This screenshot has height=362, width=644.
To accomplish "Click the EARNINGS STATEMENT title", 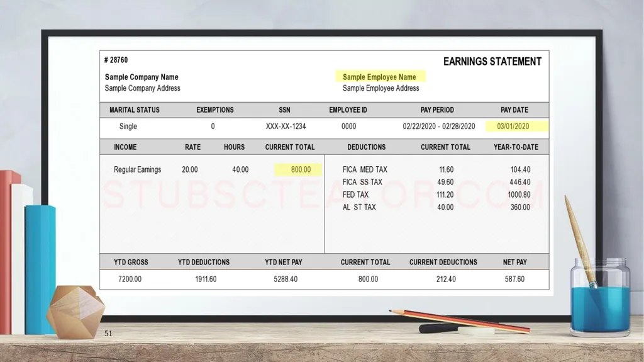I will [492, 62].
